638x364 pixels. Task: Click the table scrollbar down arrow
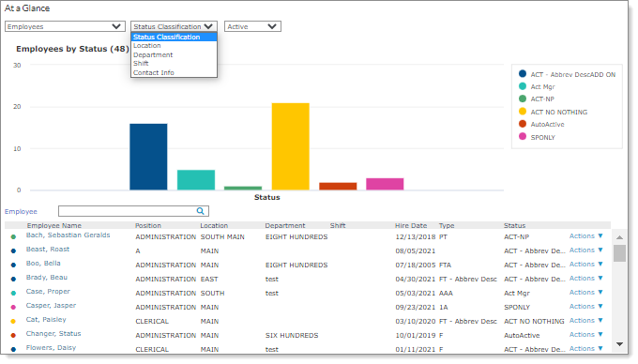tap(619, 344)
